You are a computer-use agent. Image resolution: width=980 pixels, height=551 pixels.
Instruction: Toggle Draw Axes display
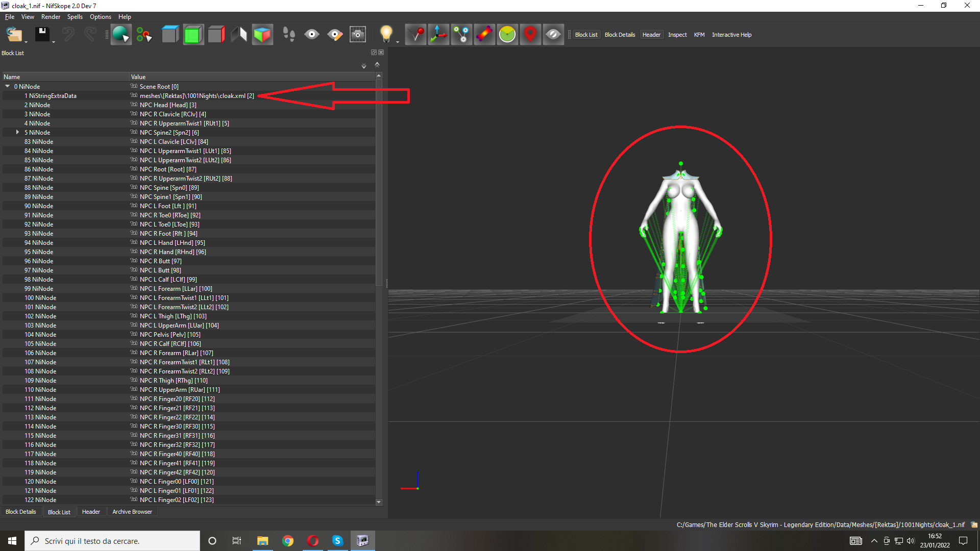pos(438,35)
